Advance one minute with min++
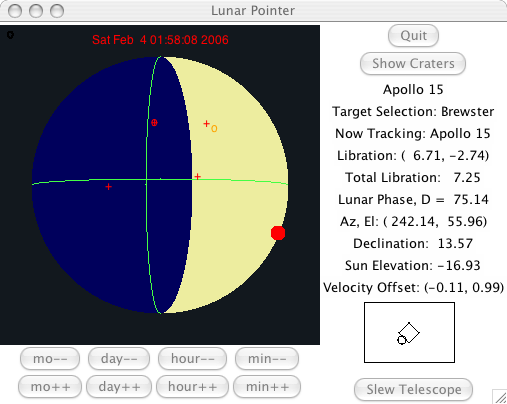507x404 pixels. click(x=267, y=387)
